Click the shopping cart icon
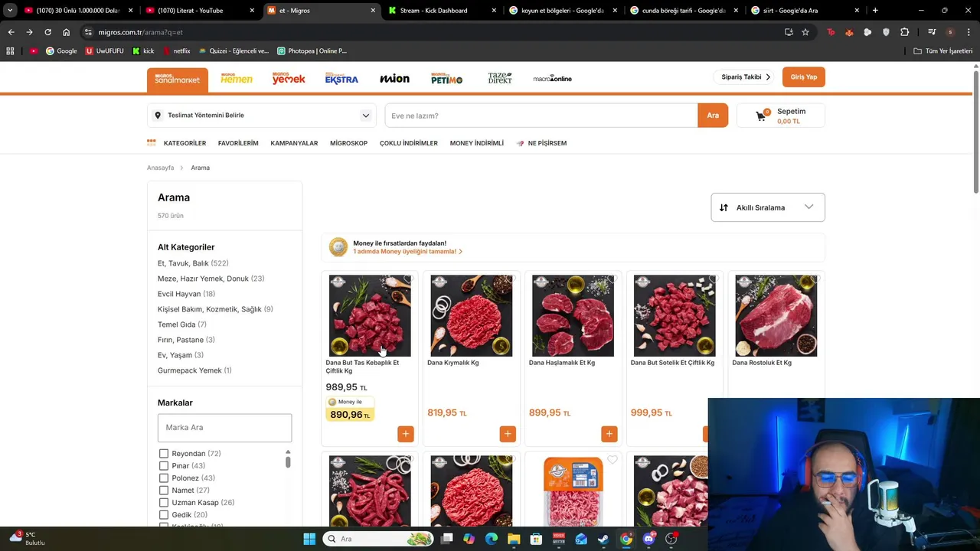This screenshot has height=551, width=980. click(x=761, y=116)
